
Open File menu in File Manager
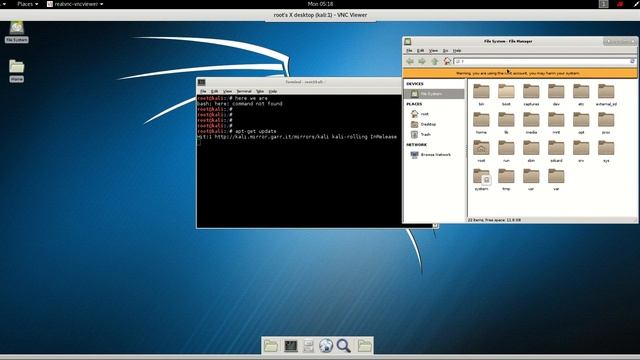[x=409, y=51]
